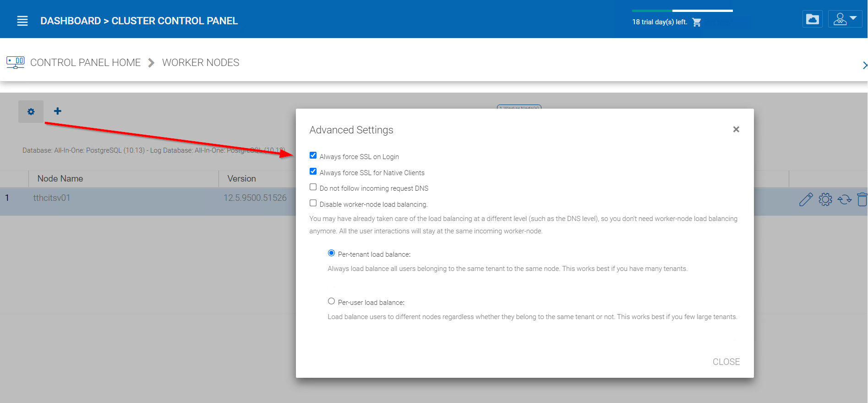This screenshot has height=403, width=868.
Task: Click the shopping cart icon
Action: pos(697,22)
